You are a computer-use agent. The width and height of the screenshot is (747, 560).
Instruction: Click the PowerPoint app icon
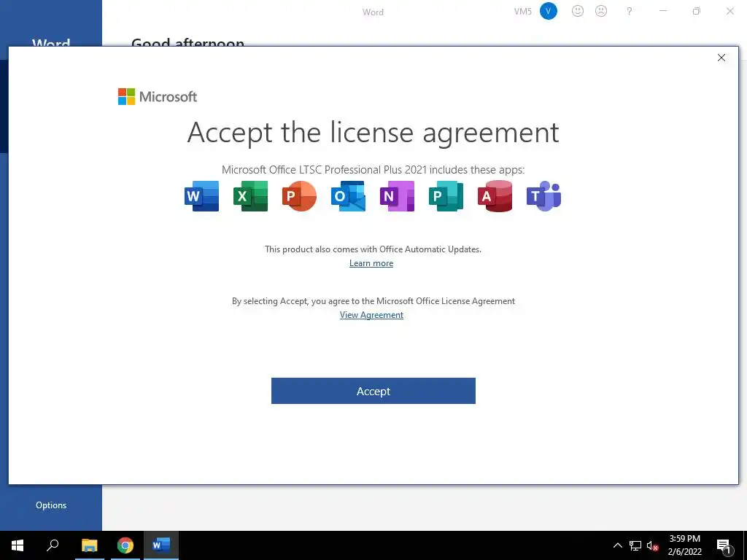pyautogui.click(x=299, y=196)
